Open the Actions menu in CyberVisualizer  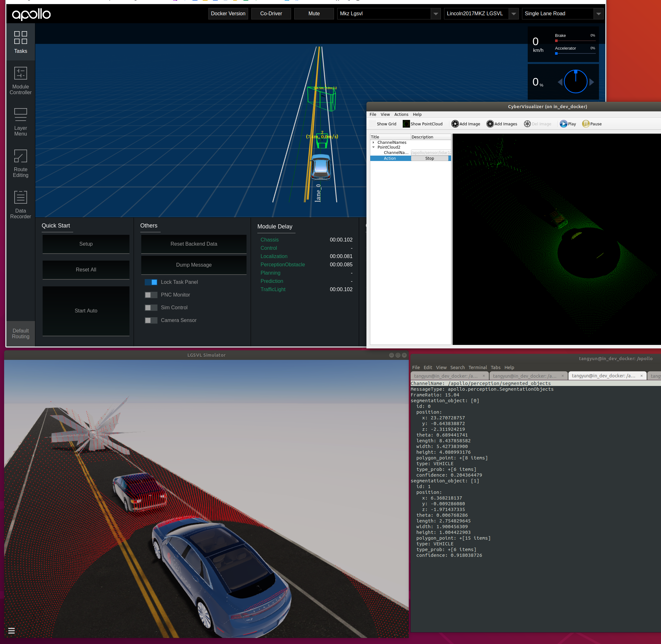[x=401, y=114]
